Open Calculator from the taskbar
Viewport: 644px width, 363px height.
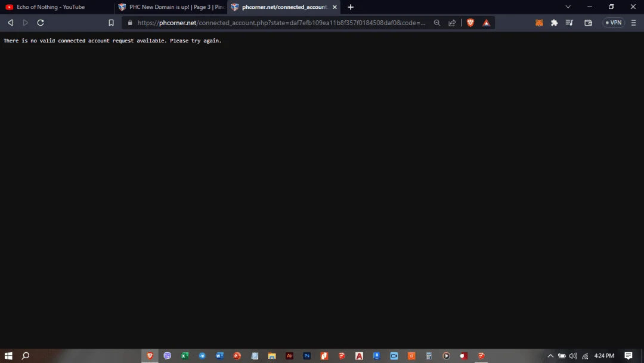click(x=429, y=356)
